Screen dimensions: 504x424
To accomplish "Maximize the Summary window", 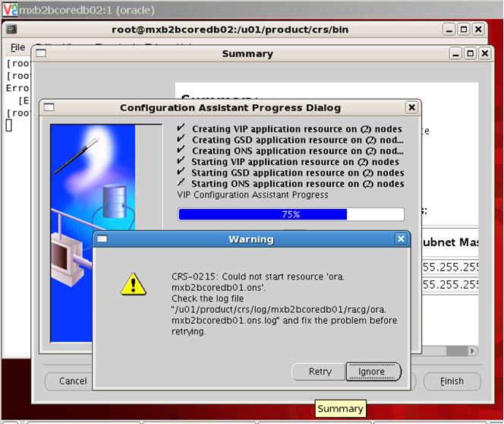I will (471, 53).
